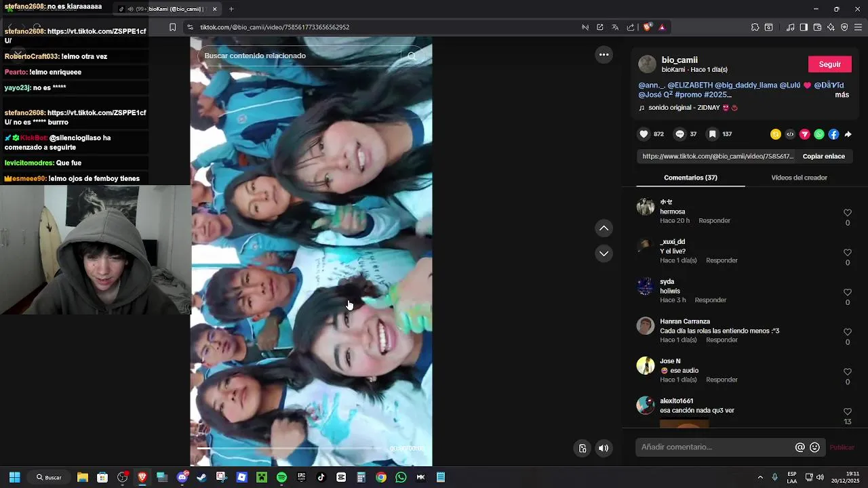Screen dimensions: 868x488
Task: Open the media controls music note icon
Action: [x=790, y=27]
